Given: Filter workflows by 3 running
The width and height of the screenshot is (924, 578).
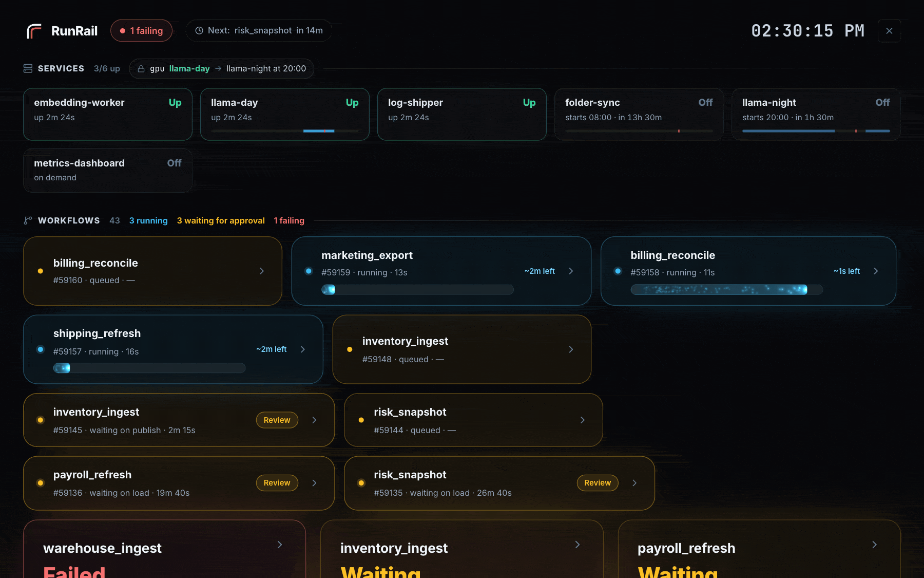Looking at the screenshot, I should pos(148,220).
